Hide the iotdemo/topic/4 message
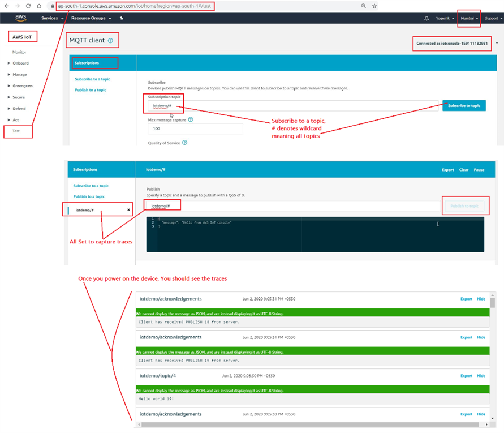Image resolution: width=504 pixels, height=433 pixels. (481, 375)
